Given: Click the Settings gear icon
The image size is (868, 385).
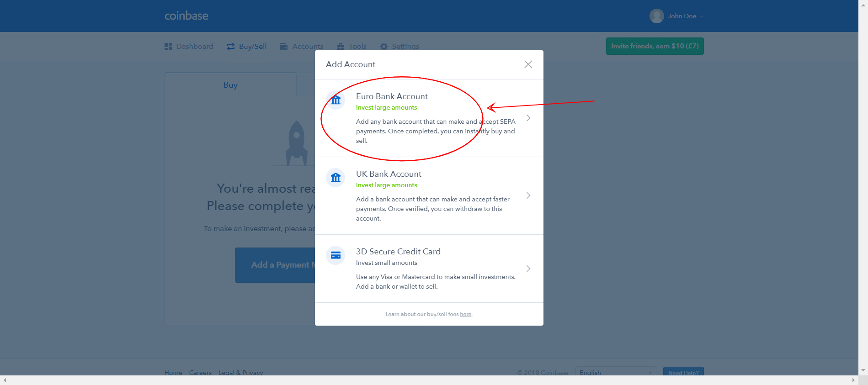Looking at the screenshot, I should (384, 47).
